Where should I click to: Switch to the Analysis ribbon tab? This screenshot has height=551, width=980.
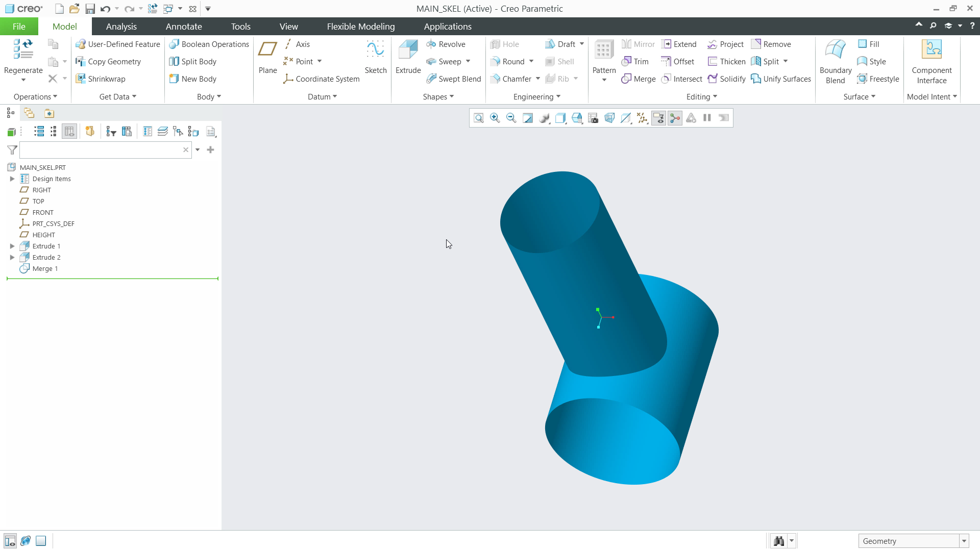click(x=121, y=27)
